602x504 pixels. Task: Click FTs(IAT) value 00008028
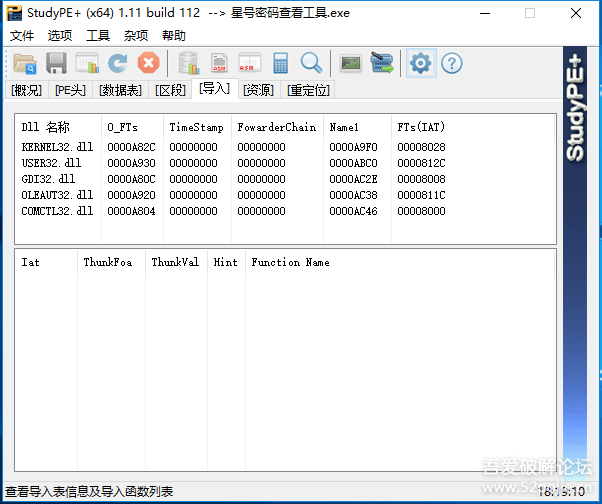click(x=422, y=147)
